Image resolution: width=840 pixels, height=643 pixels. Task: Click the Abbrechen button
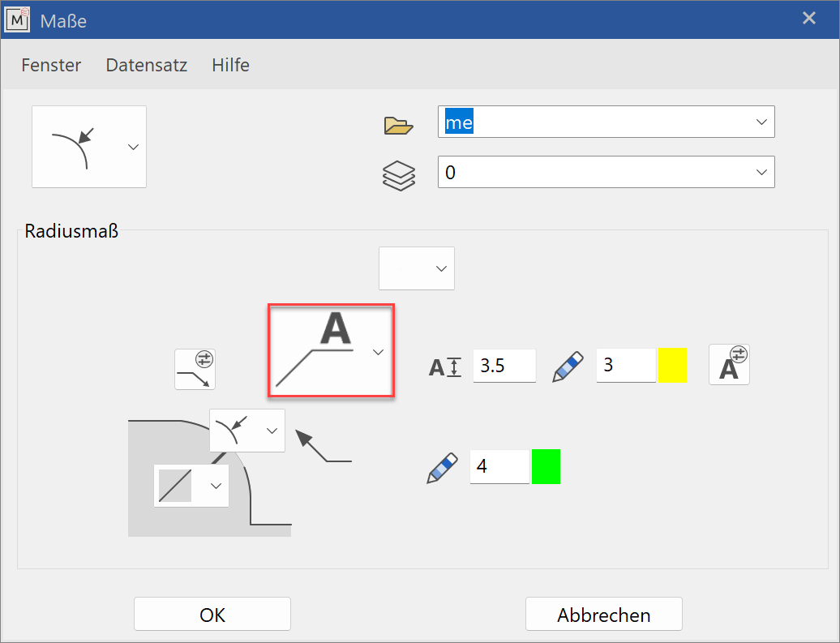click(603, 615)
